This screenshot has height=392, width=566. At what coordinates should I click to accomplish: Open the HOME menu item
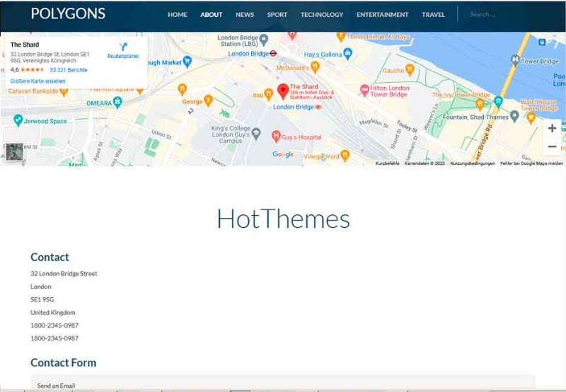click(x=178, y=15)
